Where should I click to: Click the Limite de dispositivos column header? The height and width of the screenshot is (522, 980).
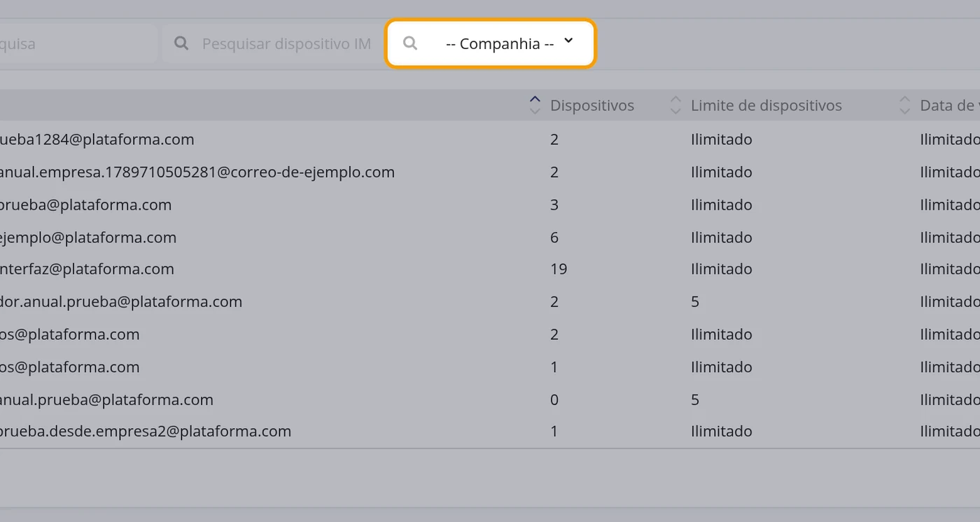click(766, 106)
